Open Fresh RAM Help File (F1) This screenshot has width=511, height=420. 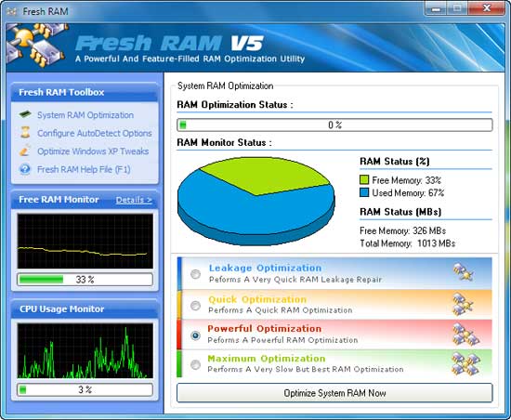[84, 169]
